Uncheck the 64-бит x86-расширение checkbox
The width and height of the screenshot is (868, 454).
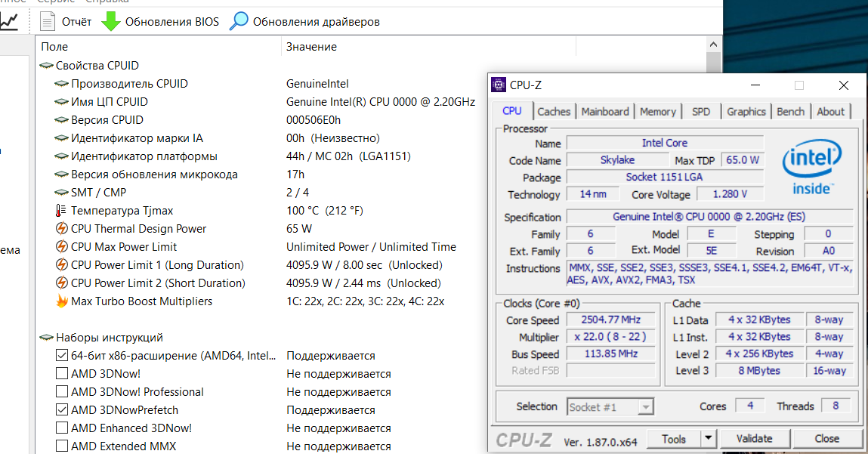pyautogui.click(x=62, y=356)
